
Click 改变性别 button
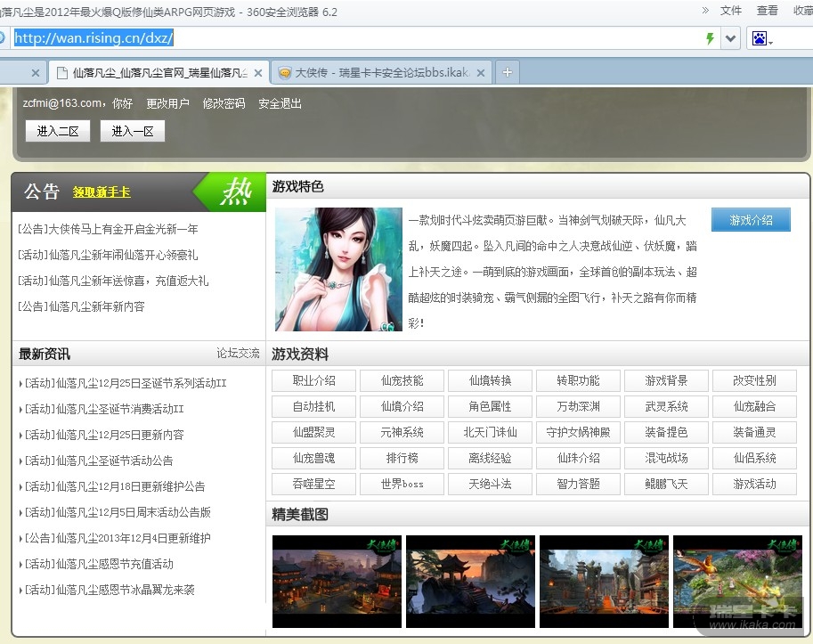coord(754,380)
